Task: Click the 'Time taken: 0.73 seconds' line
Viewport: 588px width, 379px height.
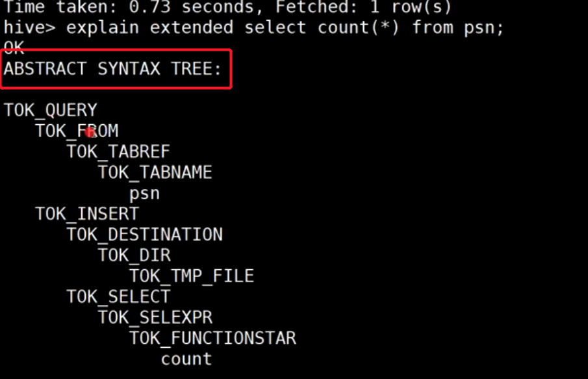Action: tap(227, 7)
